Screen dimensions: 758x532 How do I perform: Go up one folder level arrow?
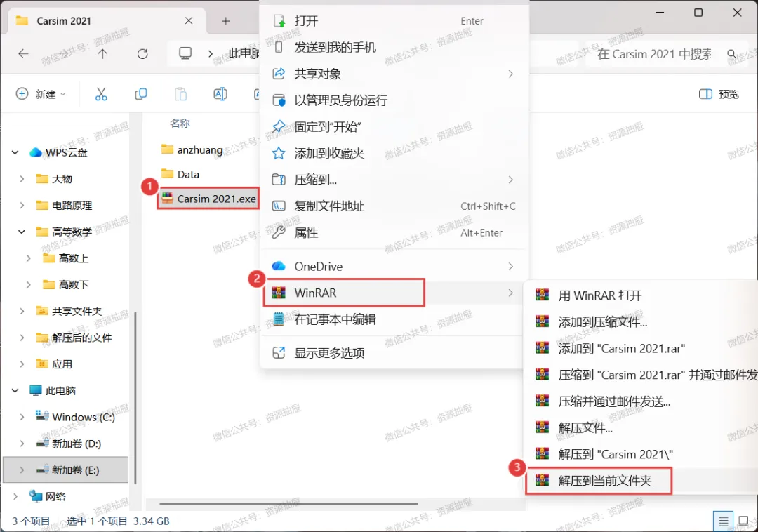[x=102, y=53]
